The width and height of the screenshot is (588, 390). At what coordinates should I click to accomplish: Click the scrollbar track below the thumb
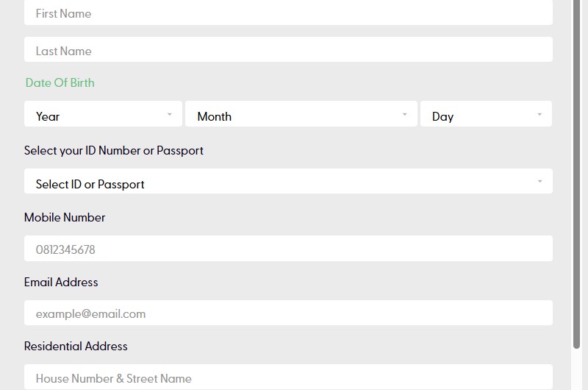pyautogui.click(x=577, y=369)
